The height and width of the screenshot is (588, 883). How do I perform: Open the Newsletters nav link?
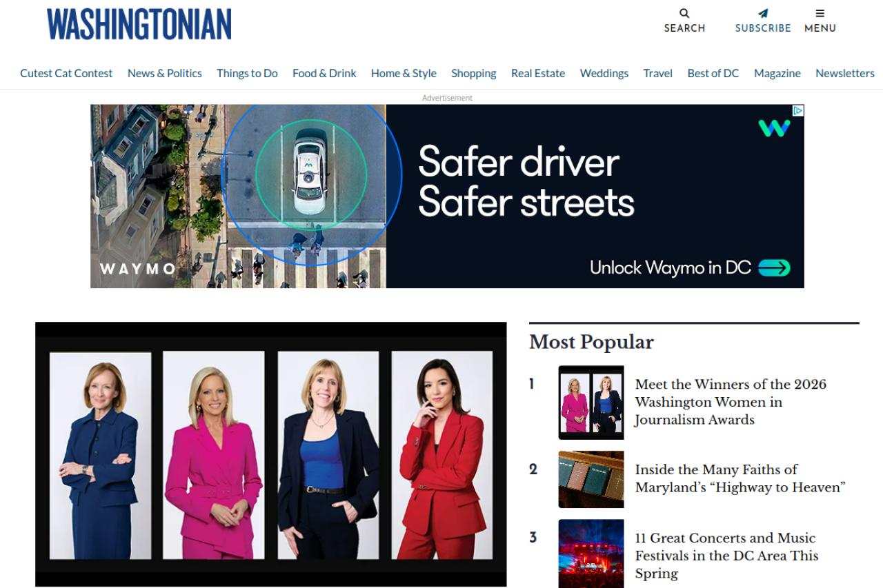pyautogui.click(x=844, y=73)
